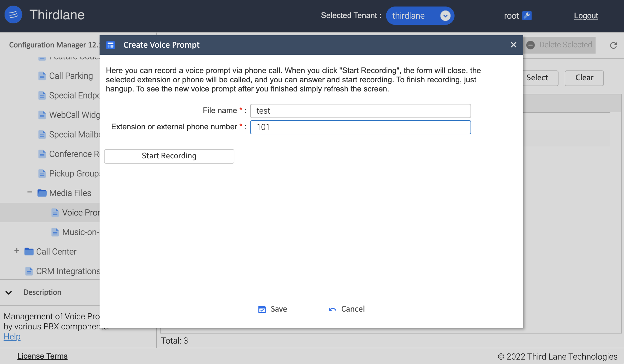Expand the Call Center tree node
Image resolution: width=624 pixels, height=364 pixels.
[17, 251]
